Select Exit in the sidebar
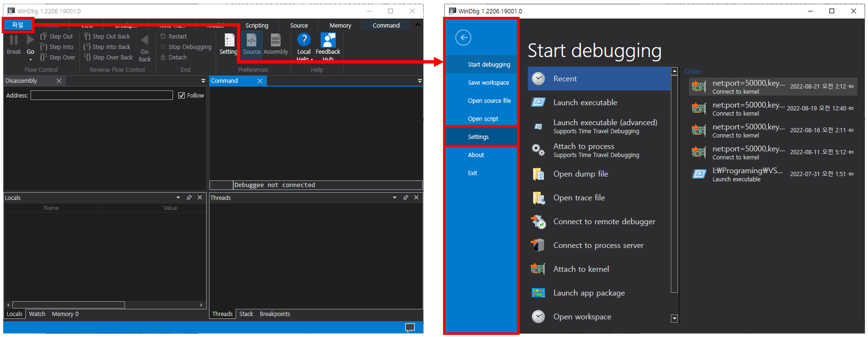Image resolution: width=868 pixels, height=337 pixels. (481, 173)
